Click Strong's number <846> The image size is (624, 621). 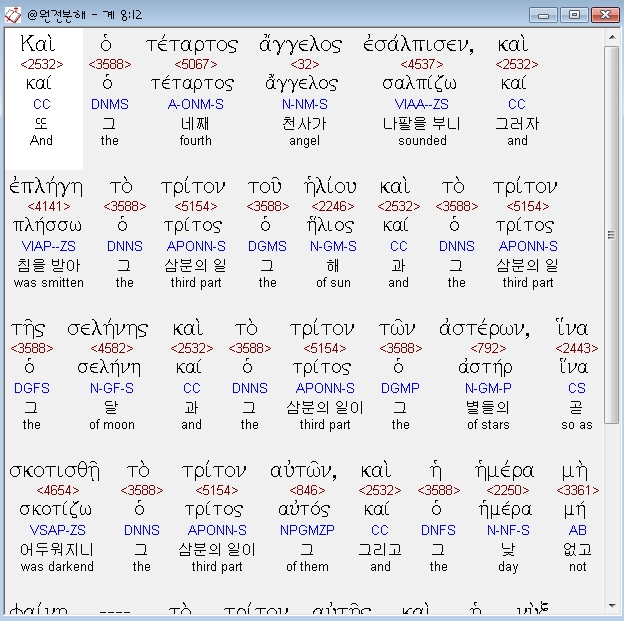[x=307, y=490]
